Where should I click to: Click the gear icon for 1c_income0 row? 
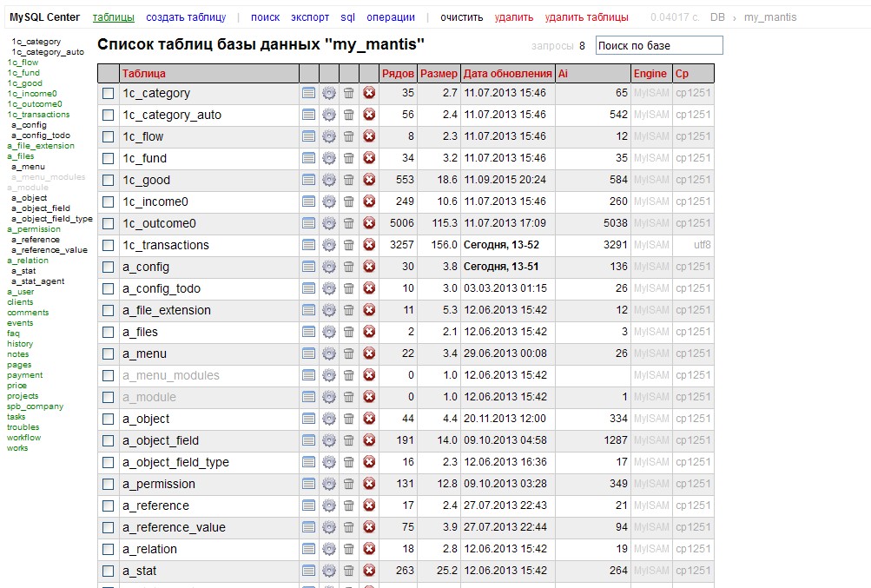[x=329, y=202]
